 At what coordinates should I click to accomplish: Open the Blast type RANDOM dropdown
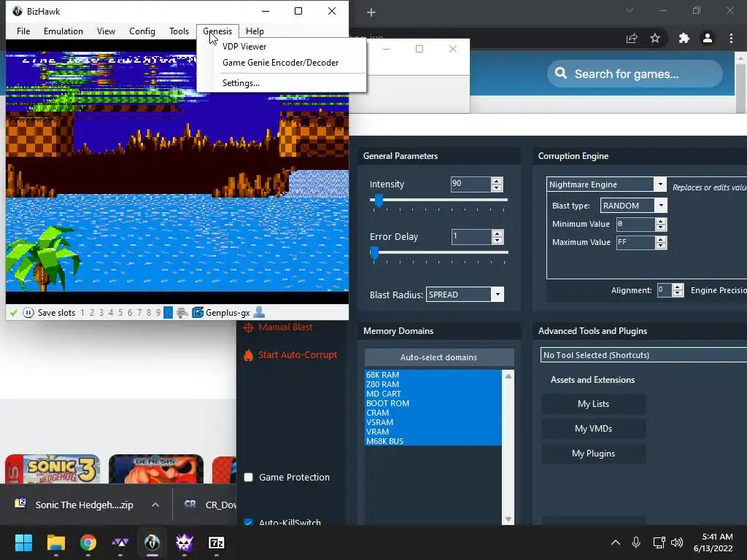661,205
